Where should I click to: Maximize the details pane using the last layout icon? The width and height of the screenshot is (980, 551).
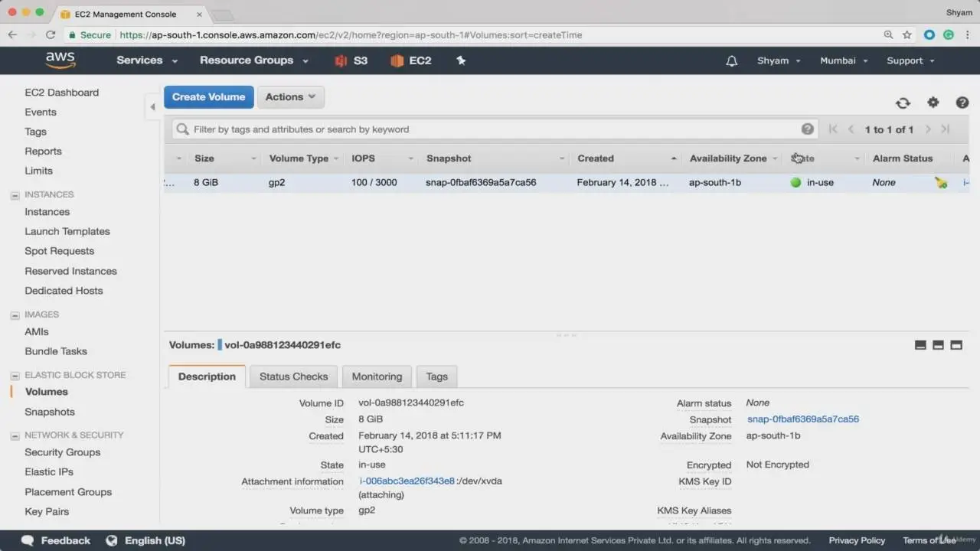956,345
